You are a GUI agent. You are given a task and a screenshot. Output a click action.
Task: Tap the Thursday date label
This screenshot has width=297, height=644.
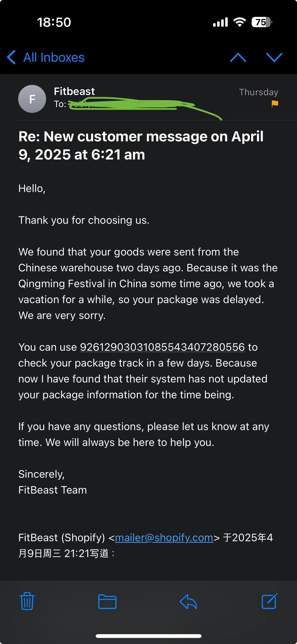click(x=258, y=92)
